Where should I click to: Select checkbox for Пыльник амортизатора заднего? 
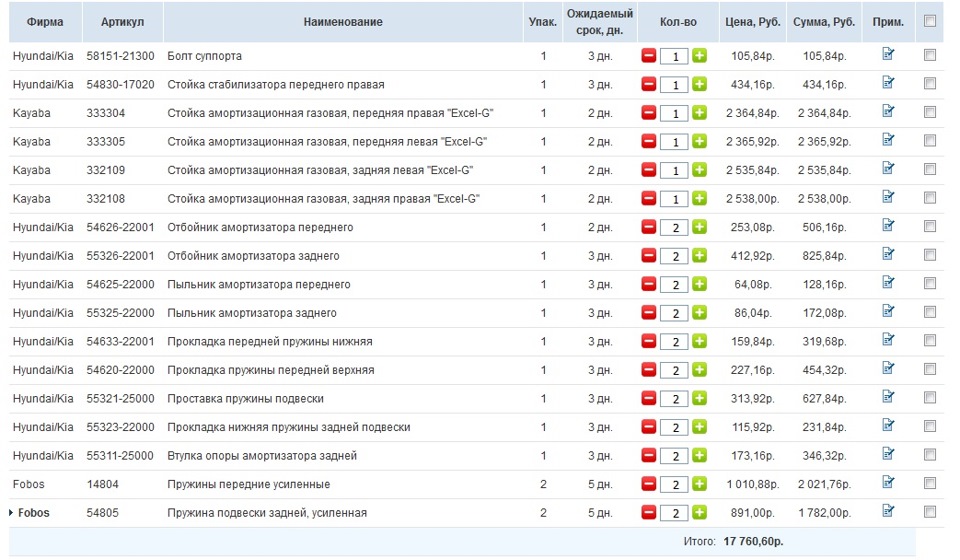click(929, 312)
